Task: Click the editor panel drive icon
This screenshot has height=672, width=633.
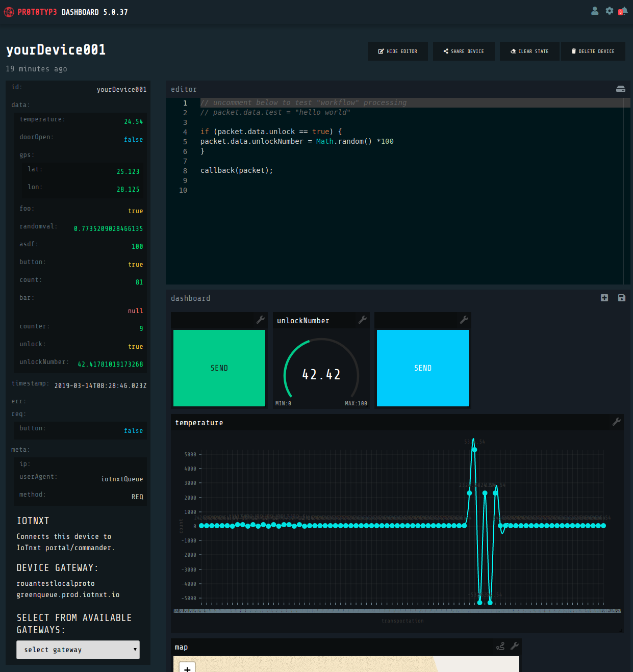Action: pyautogui.click(x=621, y=89)
